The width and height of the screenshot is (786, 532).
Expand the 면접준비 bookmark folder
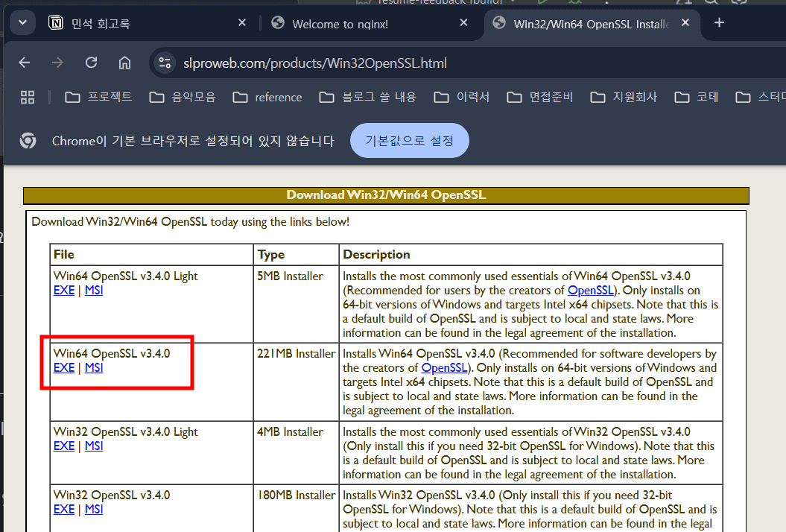click(x=540, y=97)
